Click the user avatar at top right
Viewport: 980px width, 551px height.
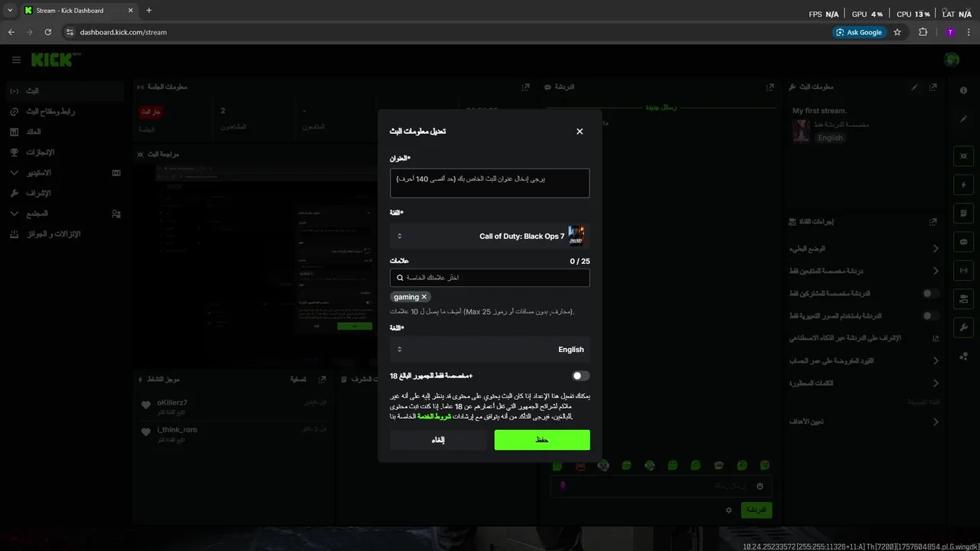[x=952, y=60]
